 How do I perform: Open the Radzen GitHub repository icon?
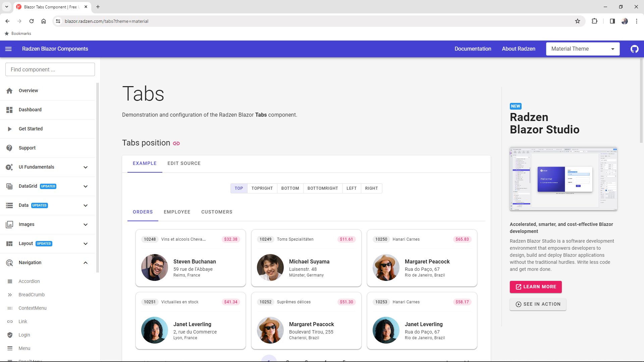(635, 49)
